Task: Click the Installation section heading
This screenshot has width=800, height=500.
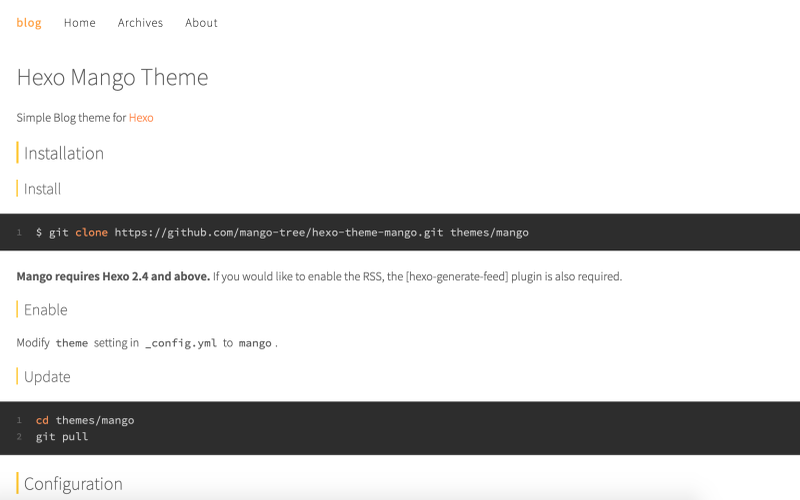Action: (64, 153)
